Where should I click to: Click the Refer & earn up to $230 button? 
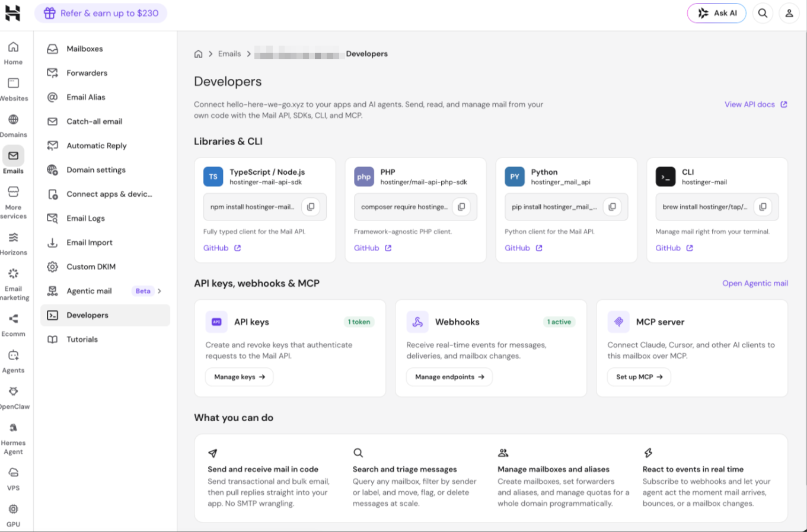click(101, 13)
